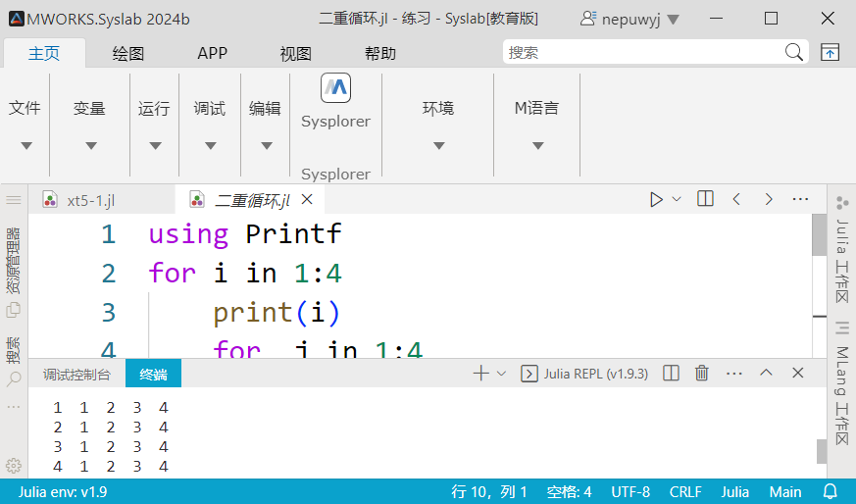The height and width of the screenshot is (504, 856).
Task: Open the settings gear
Action: [13, 466]
